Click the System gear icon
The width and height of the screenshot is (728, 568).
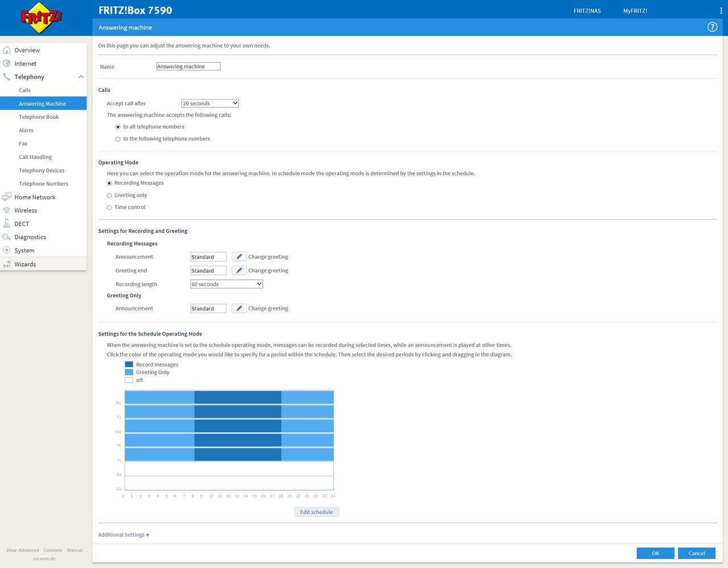click(7, 250)
